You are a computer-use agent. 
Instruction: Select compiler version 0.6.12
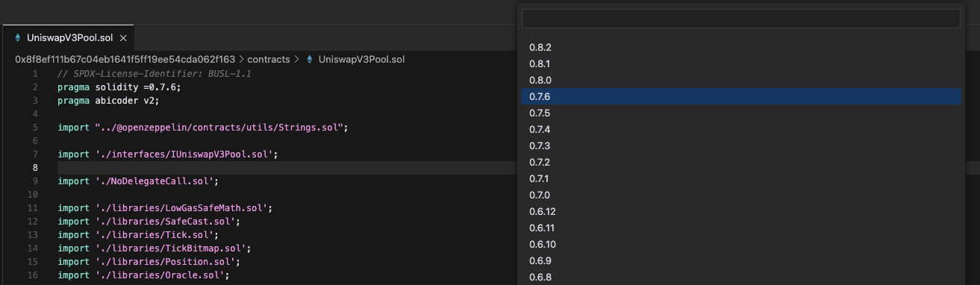click(740, 211)
